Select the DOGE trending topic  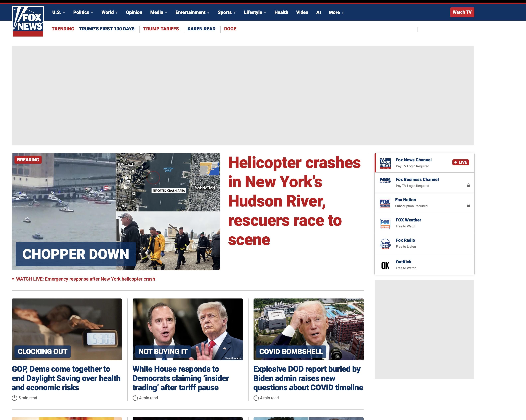click(x=230, y=29)
